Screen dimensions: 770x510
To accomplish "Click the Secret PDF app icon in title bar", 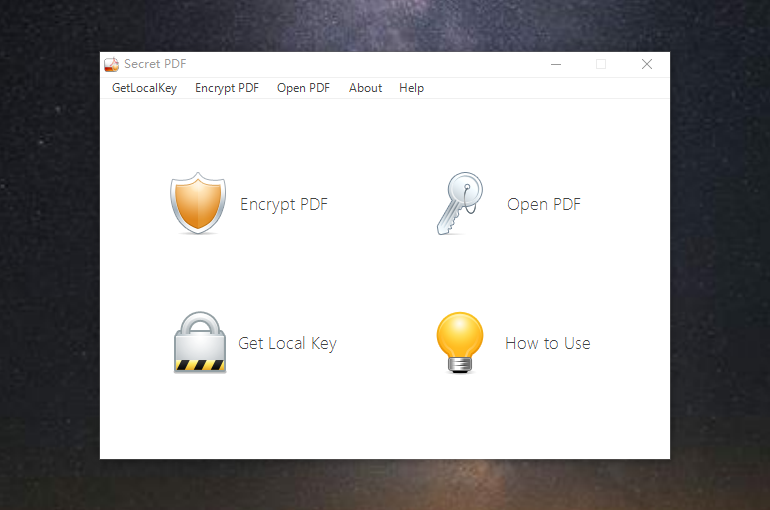I will [x=111, y=64].
